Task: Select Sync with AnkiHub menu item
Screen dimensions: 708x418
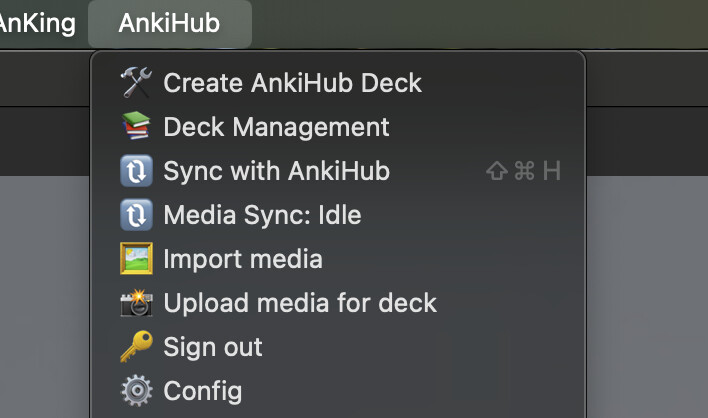Action: coord(276,171)
